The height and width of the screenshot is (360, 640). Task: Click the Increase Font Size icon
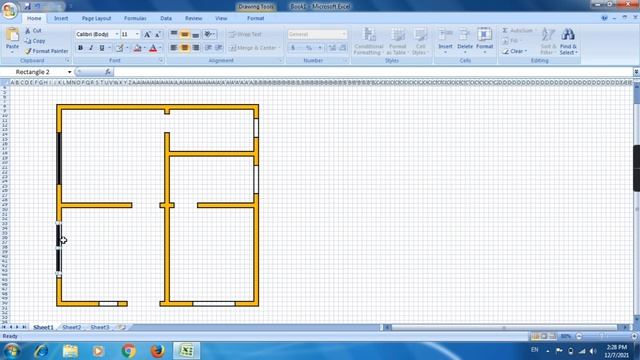pos(147,34)
